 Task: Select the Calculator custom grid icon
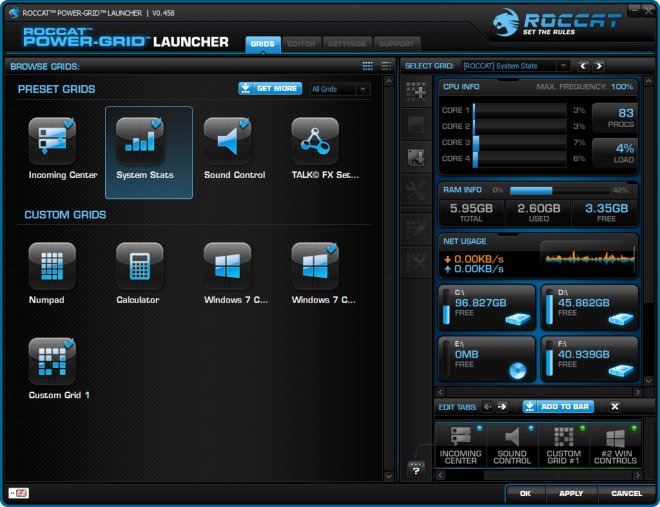point(139,266)
